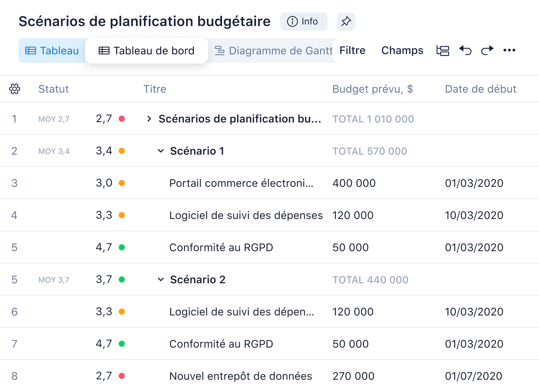Expand the Scénarios de planification bu... row
The height and width of the screenshot is (392, 539).
pos(149,119)
